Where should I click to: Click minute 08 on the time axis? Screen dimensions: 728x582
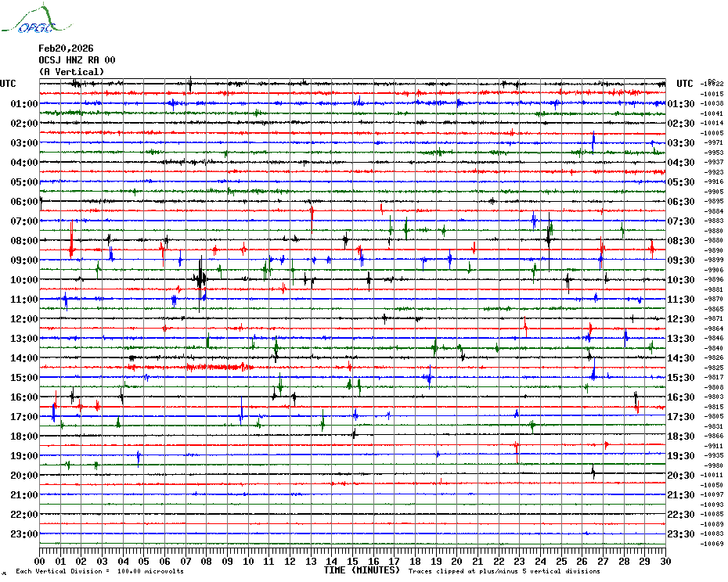207,561
